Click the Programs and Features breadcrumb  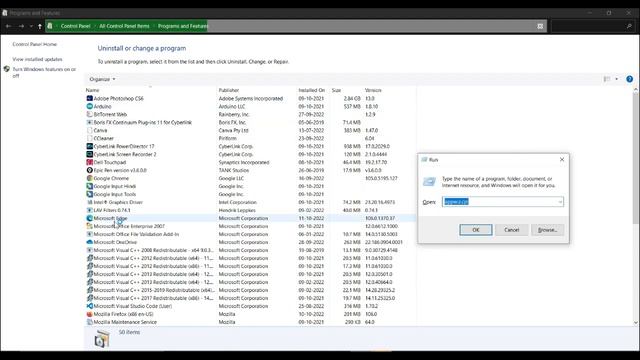183,26
